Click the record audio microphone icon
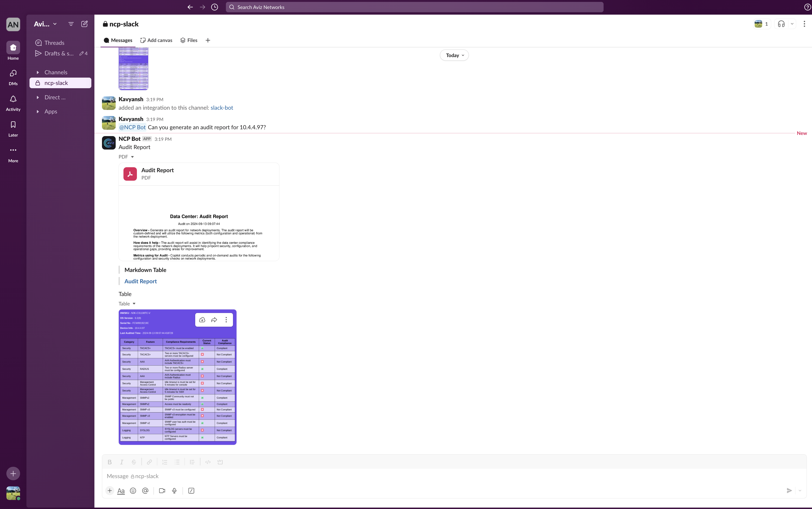The image size is (812, 509). (174, 491)
